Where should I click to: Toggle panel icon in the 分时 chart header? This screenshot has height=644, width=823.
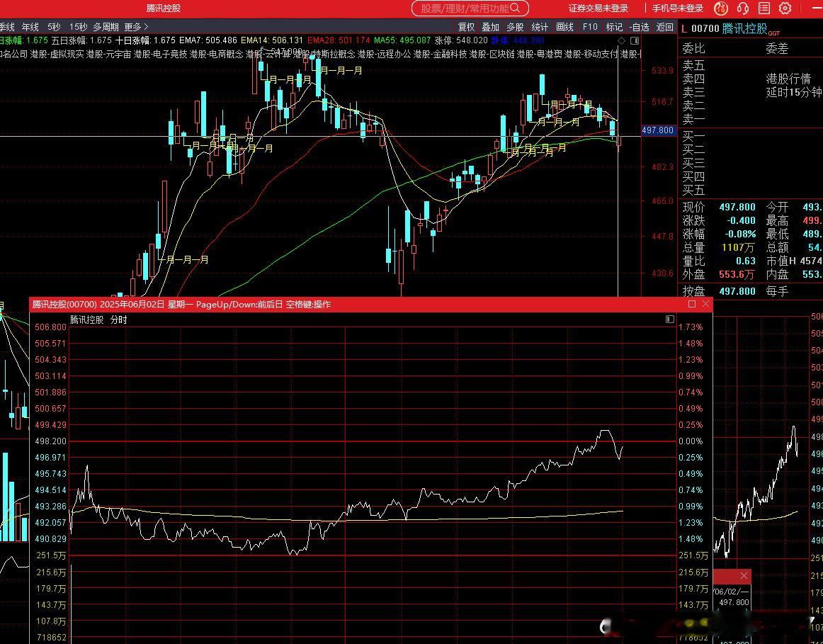pos(670,319)
